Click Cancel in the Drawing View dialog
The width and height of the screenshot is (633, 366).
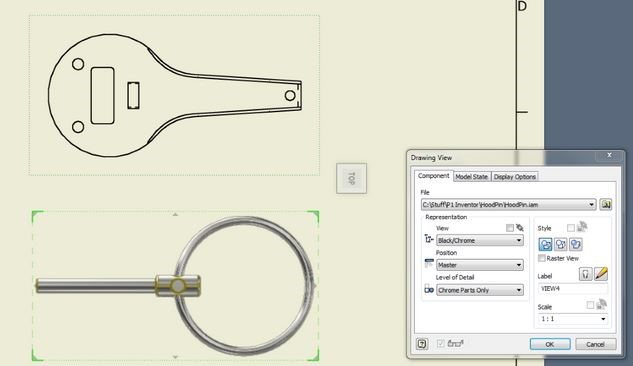point(595,344)
